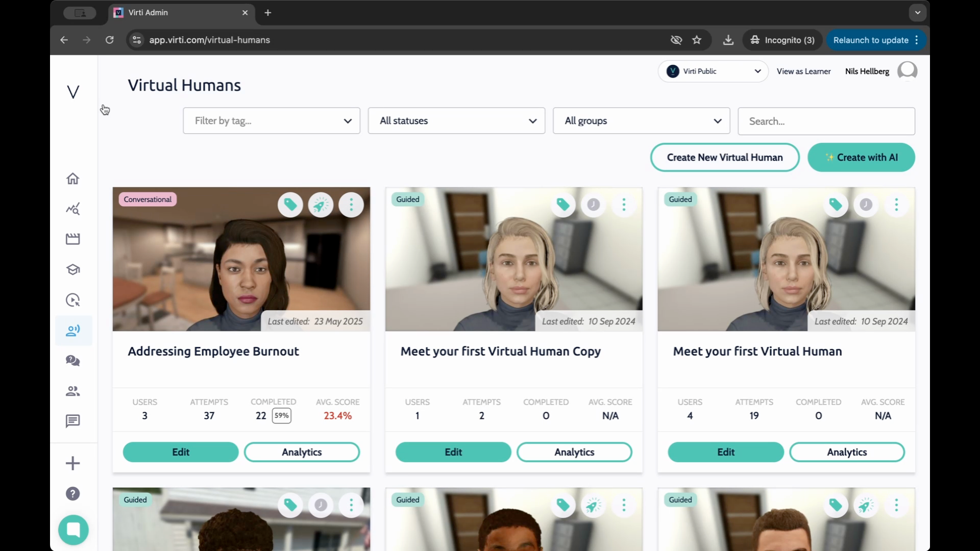Open the graduation cap courses icon

73,270
